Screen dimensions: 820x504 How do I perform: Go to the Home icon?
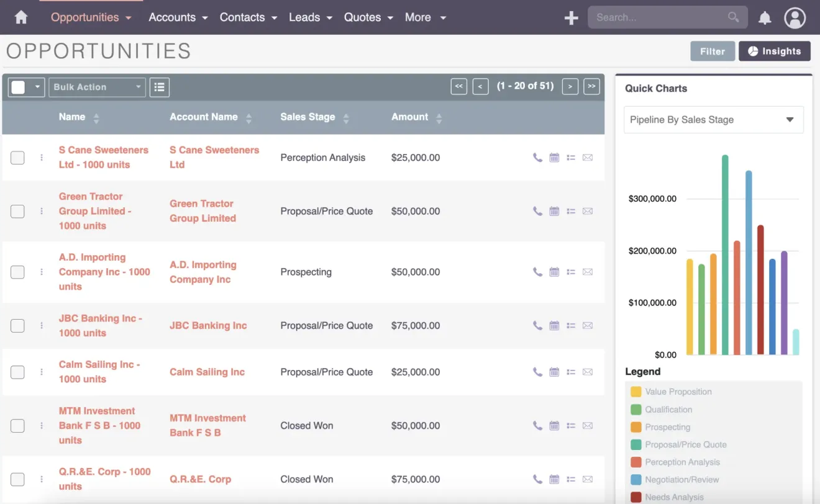point(20,17)
